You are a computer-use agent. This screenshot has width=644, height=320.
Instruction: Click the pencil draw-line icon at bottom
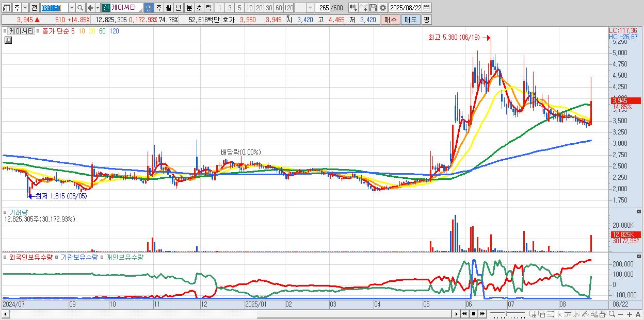point(585,314)
